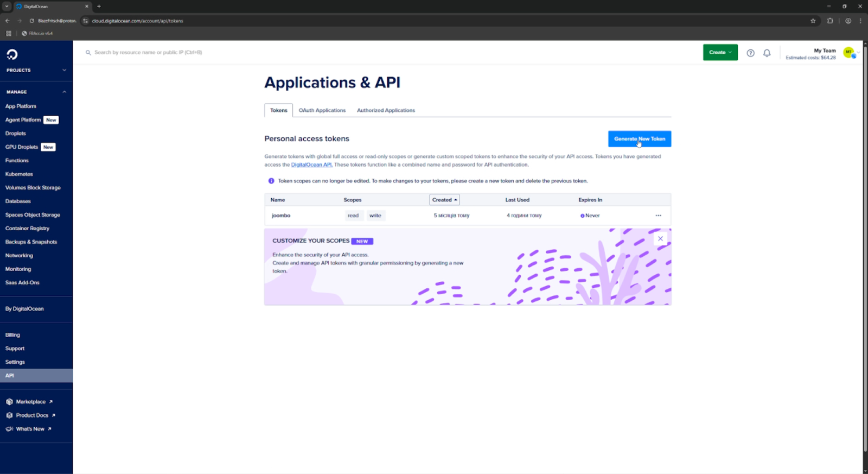This screenshot has height=474, width=868.
Task: Open the browser profile icon
Action: pos(848,21)
